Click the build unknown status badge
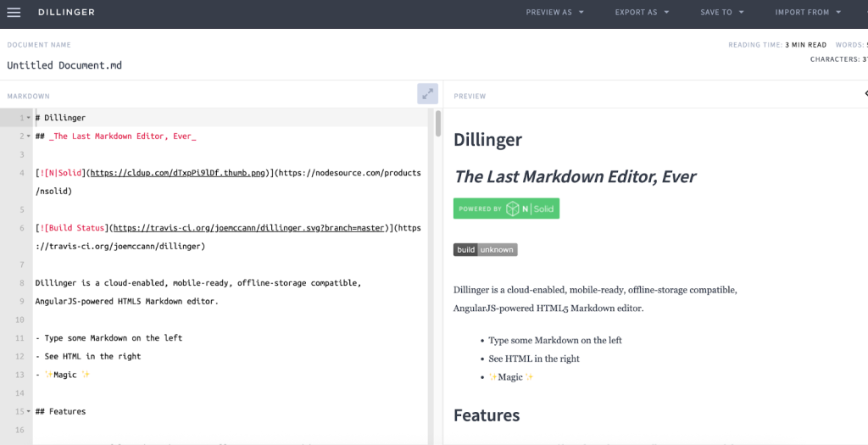This screenshot has height=445, width=868. (485, 250)
